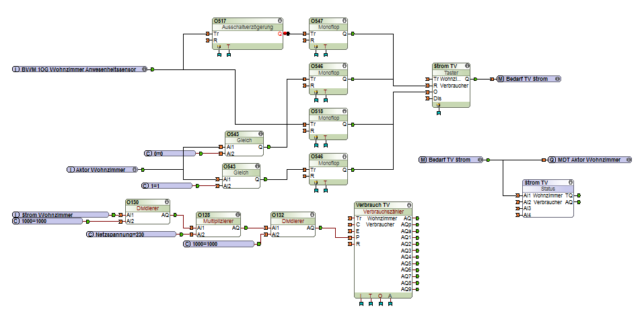The image size is (644, 312).
Task: Click info icon on BWM Anwesenheitssensor input
Action: (144, 69)
